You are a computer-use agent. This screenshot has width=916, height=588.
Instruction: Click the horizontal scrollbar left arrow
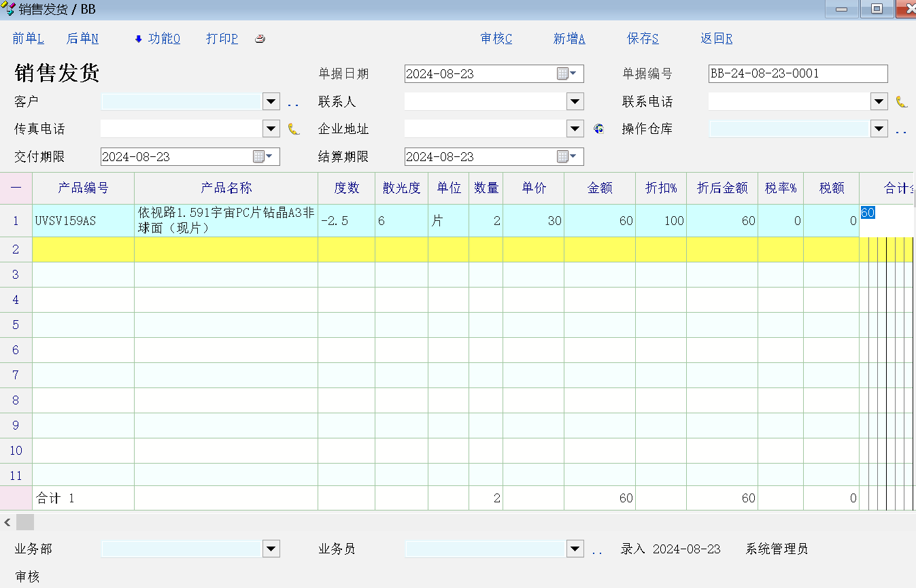(7, 522)
